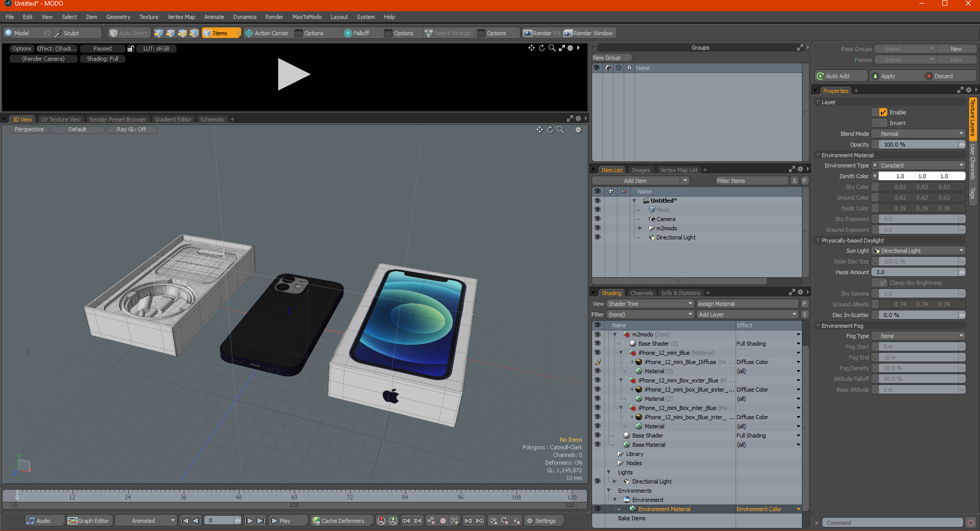Toggle Clamp Sky Brightness checkbox

point(883,283)
